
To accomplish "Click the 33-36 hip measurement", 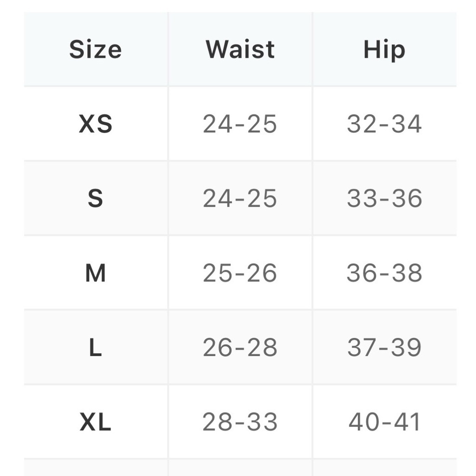I will point(384,198).
